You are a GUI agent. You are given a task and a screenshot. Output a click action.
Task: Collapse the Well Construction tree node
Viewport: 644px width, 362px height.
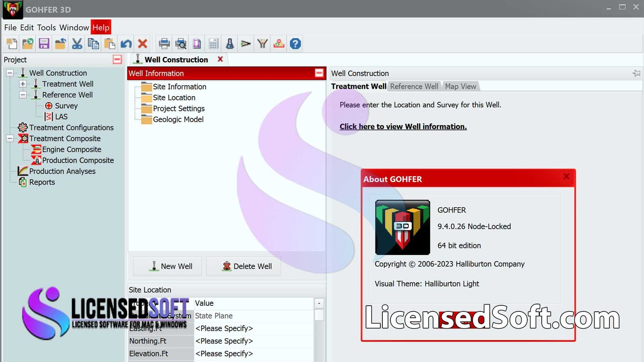pos(10,73)
